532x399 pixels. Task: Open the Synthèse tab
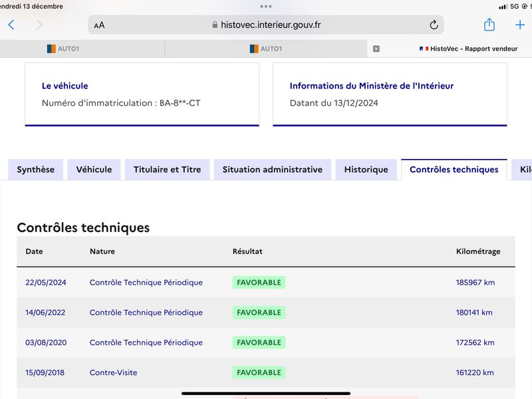(36, 170)
